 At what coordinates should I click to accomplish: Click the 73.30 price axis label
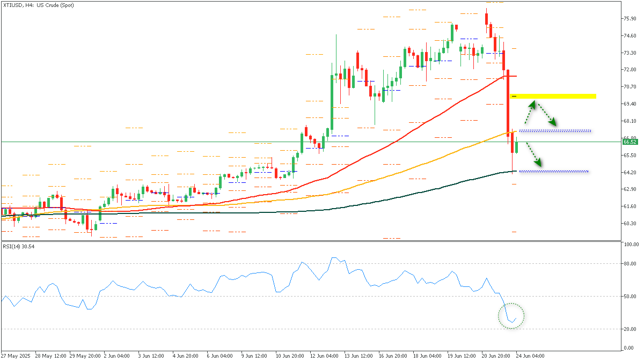tap(630, 53)
